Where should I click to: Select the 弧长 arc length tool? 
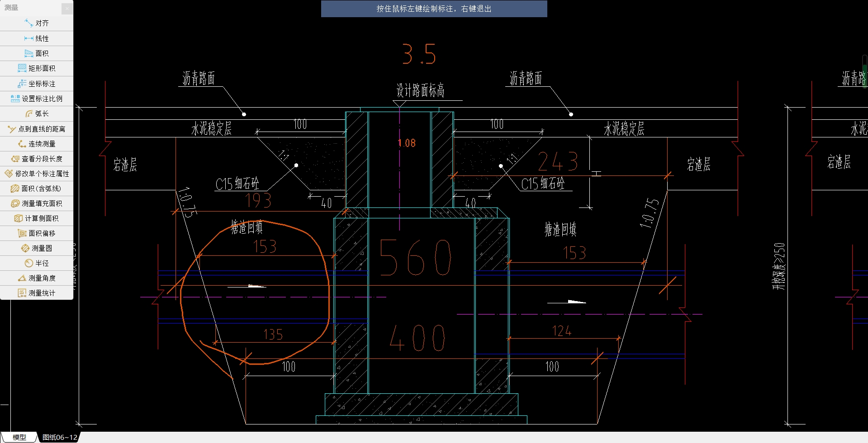click(x=37, y=113)
